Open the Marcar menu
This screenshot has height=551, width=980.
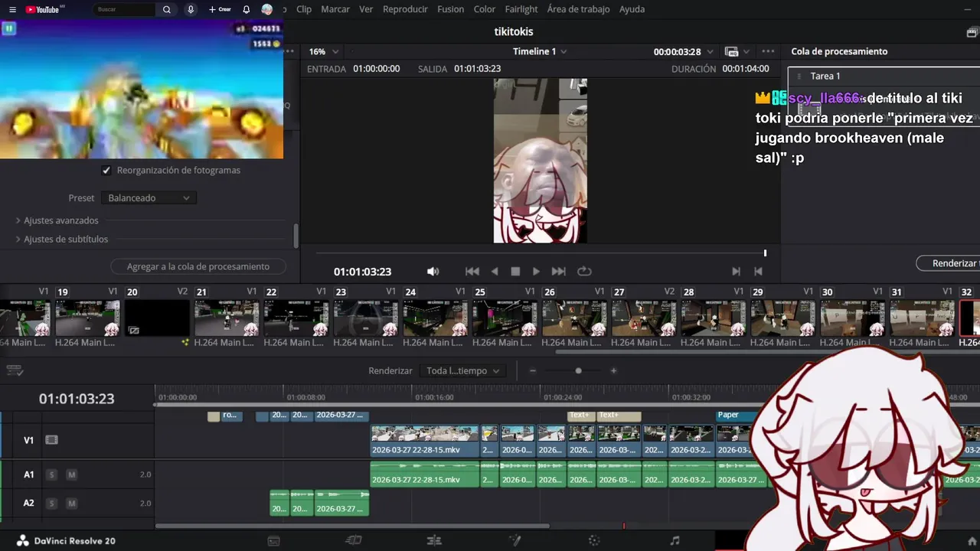click(335, 9)
